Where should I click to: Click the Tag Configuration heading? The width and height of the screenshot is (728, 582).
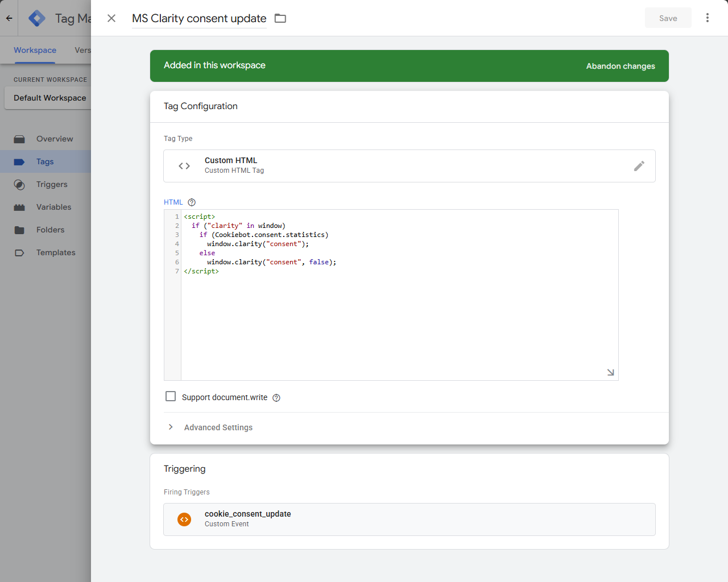coord(201,106)
